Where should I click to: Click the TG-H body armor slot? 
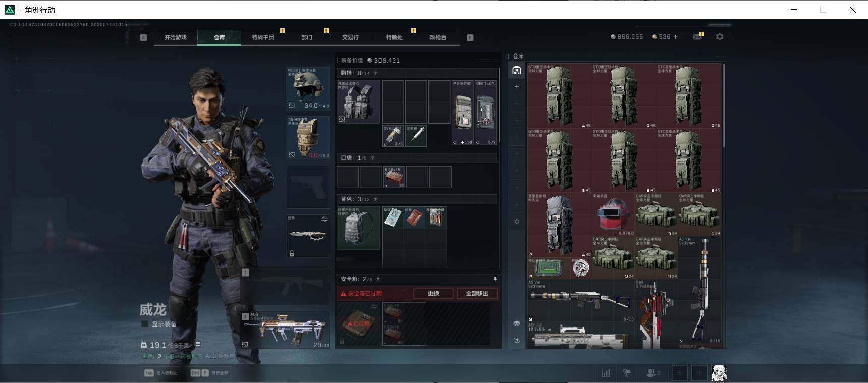(308, 137)
